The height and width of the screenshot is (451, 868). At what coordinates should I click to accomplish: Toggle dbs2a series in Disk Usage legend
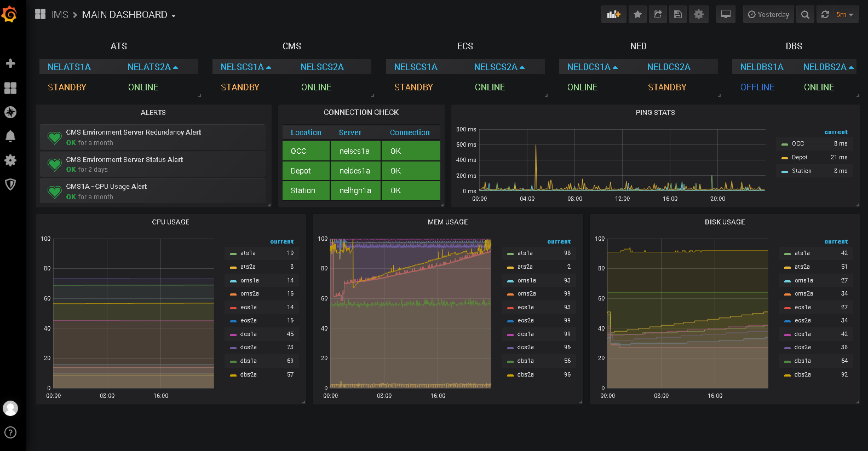(x=803, y=374)
